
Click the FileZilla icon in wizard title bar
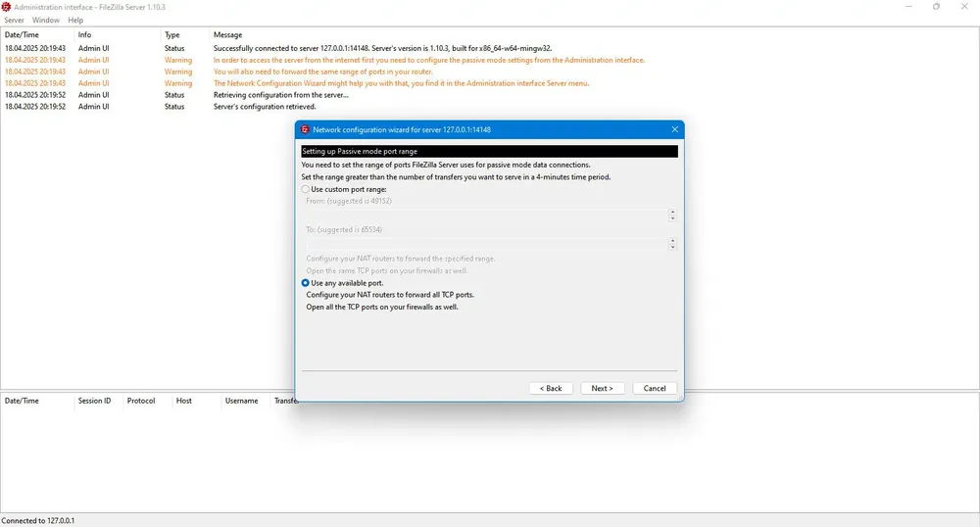305,129
